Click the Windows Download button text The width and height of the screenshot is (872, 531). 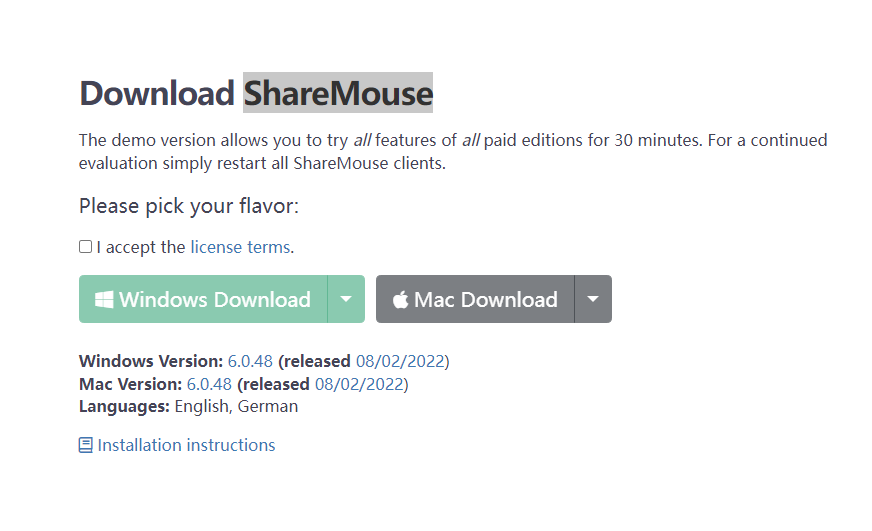pyautogui.click(x=215, y=300)
